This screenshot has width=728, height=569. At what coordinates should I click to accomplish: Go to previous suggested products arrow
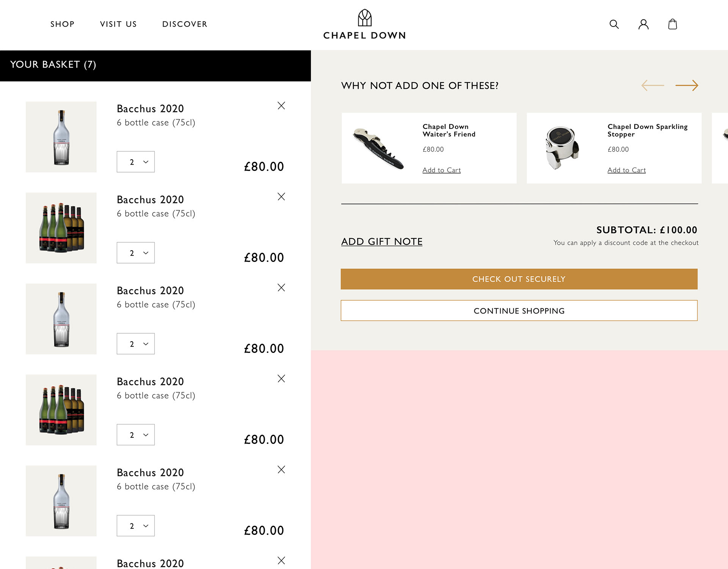tap(653, 85)
